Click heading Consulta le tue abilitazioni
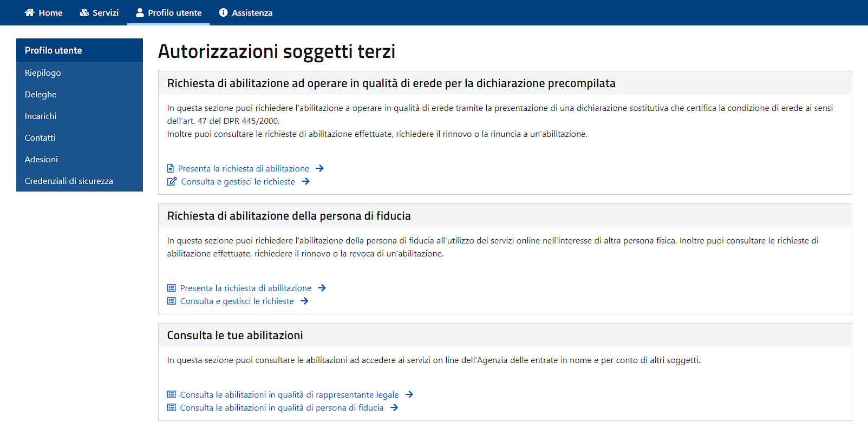This screenshot has height=435, width=868. [235, 335]
